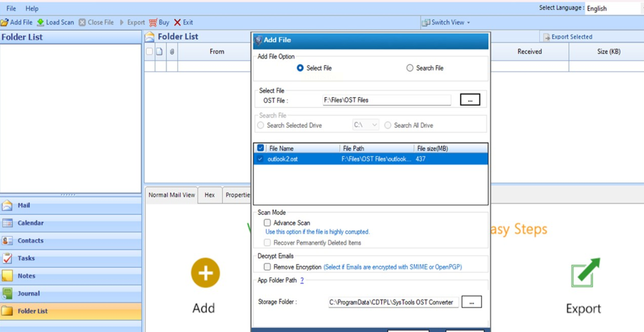Screen dimensions: 644x332
Task: Click the Load Scan icon
Action: pos(40,22)
